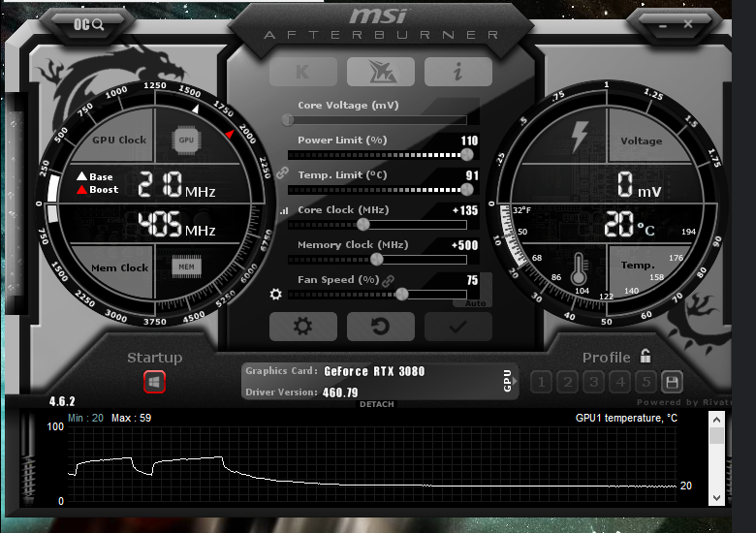Click the Core Clock value +135
Viewport: 756px width, 533px height.
465,210
